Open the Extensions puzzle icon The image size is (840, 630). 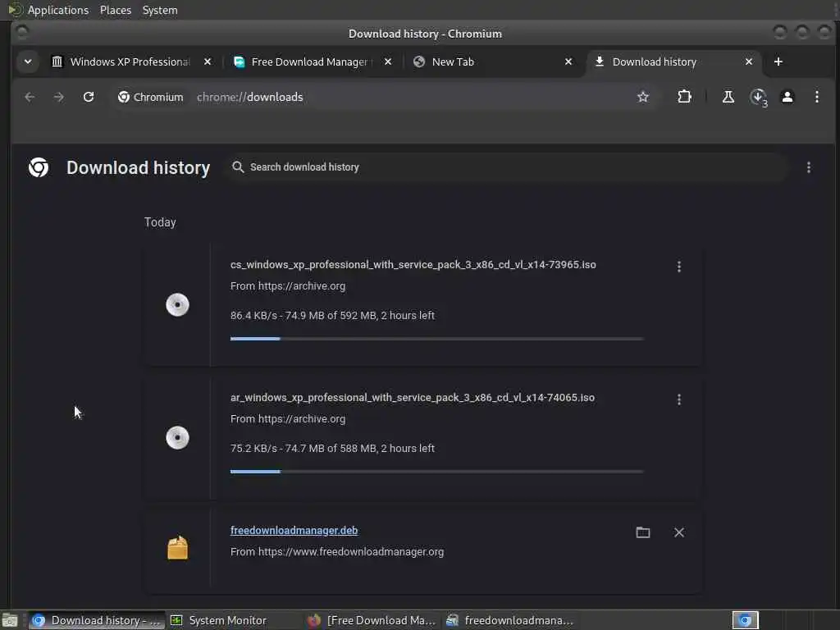pos(684,97)
